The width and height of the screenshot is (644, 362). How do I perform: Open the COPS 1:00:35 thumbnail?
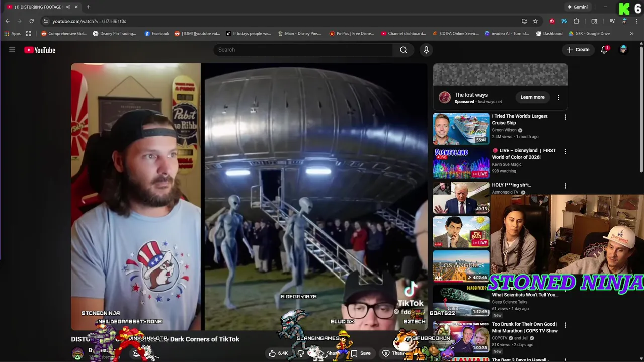click(x=461, y=336)
